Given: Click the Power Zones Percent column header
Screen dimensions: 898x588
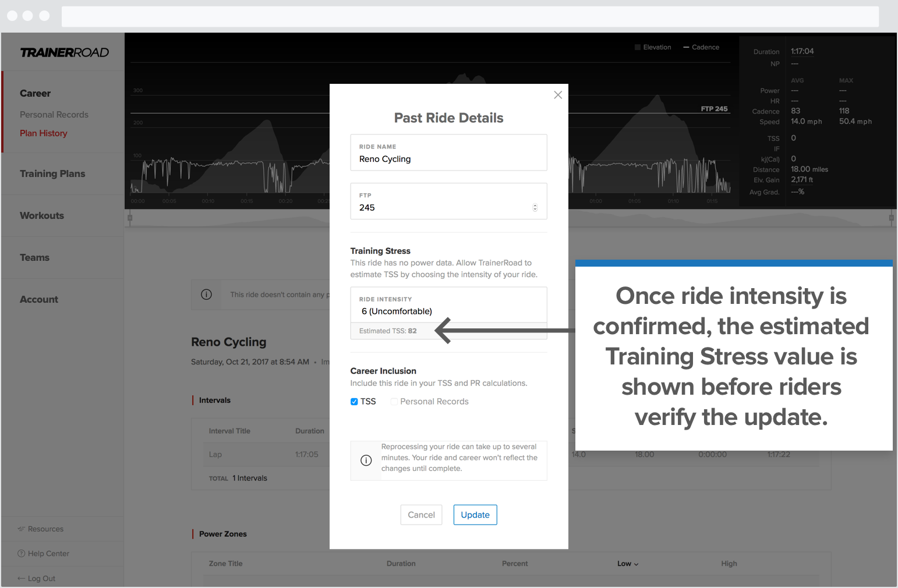Looking at the screenshot, I should click(x=515, y=564).
